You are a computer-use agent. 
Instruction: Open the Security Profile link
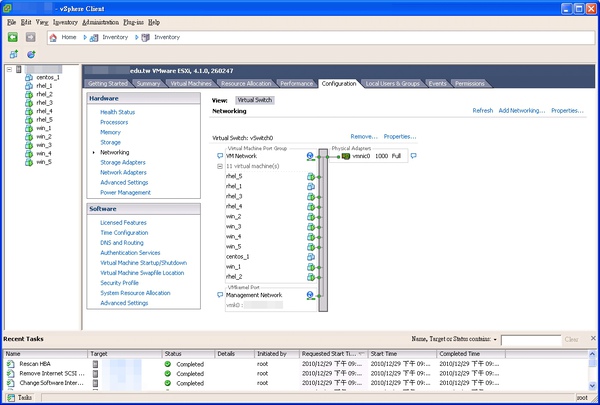point(119,283)
